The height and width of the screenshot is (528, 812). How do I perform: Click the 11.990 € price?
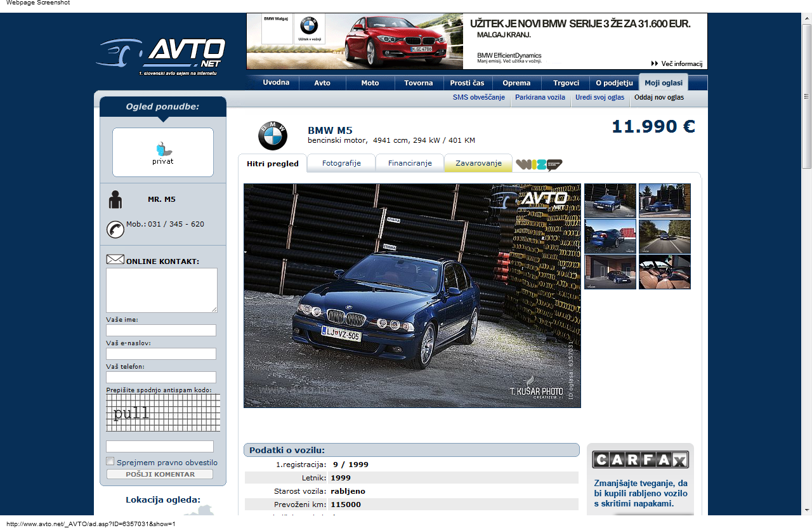(x=653, y=127)
